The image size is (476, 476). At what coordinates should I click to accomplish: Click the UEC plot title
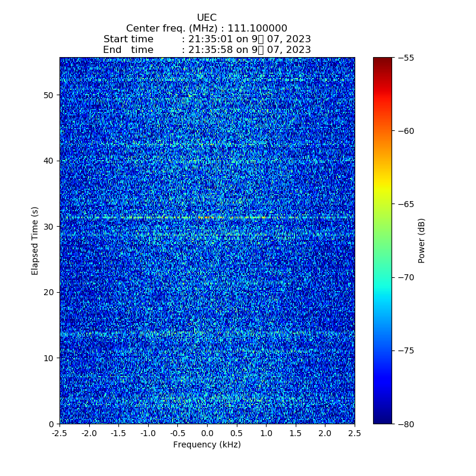pos(206,18)
